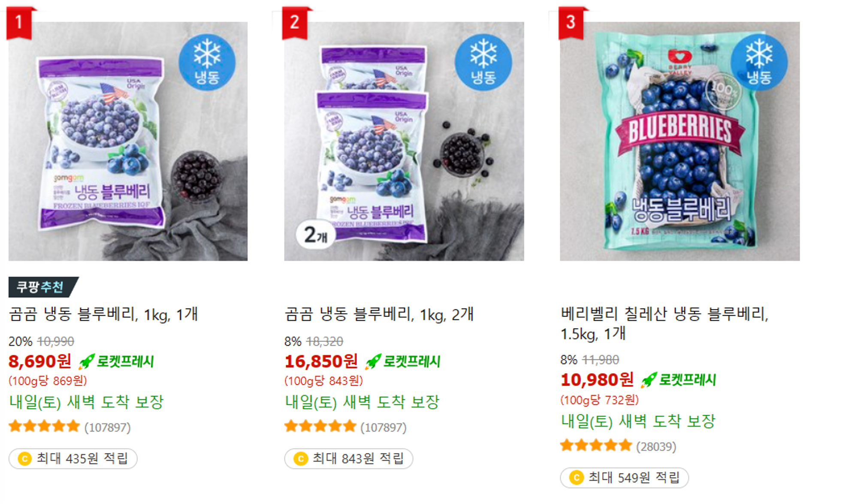Image resolution: width=858 pixels, height=504 pixels.
Task: Open the Berry Valley 1.5kg blueberries image
Action: [x=680, y=141]
